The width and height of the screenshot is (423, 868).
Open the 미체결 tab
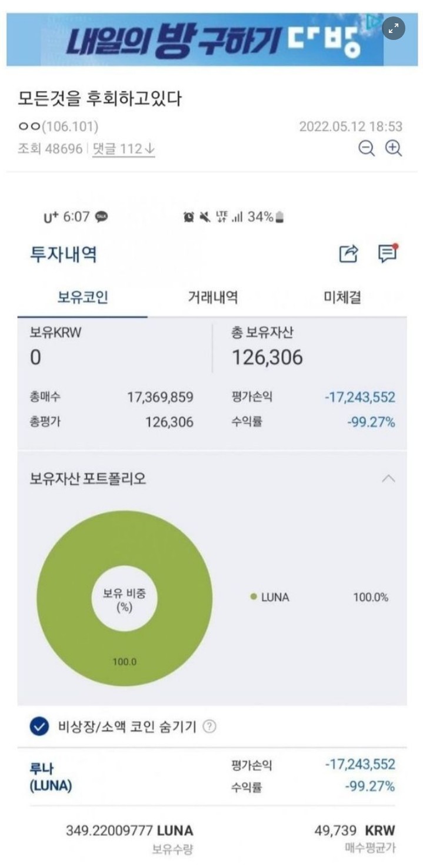342,297
